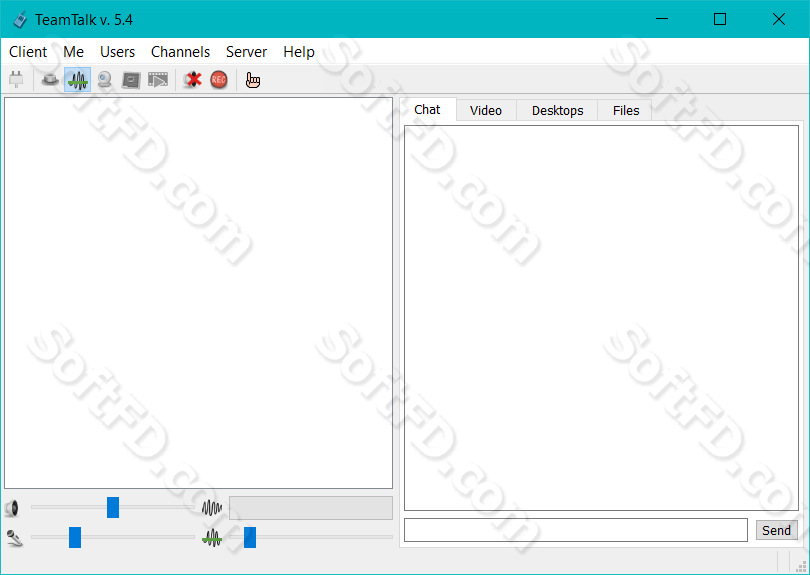Click the green-line waveform icon near bottom slider

(x=212, y=538)
